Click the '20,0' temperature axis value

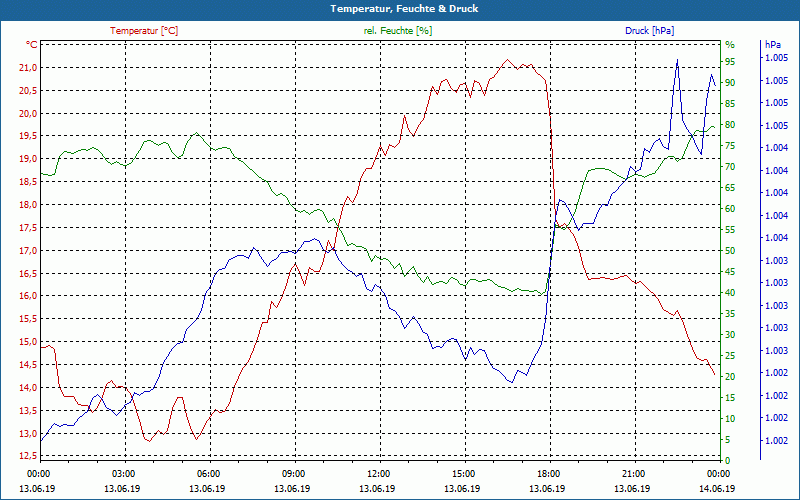(28, 114)
